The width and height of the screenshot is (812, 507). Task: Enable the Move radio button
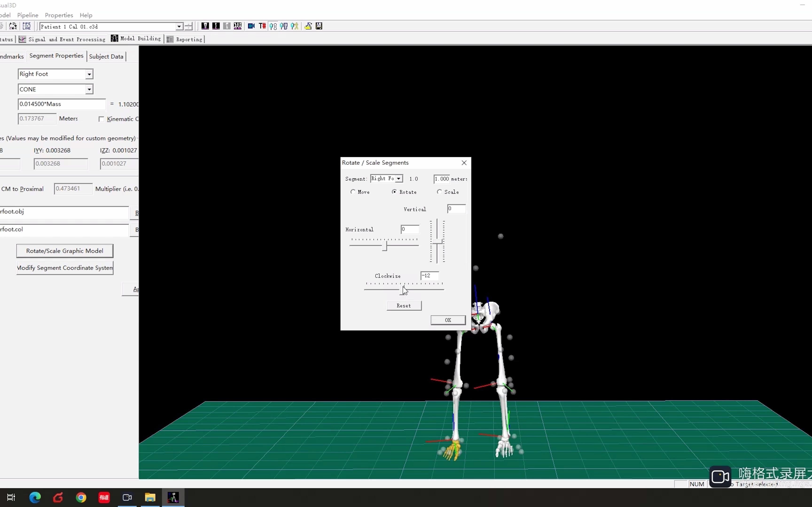point(353,192)
